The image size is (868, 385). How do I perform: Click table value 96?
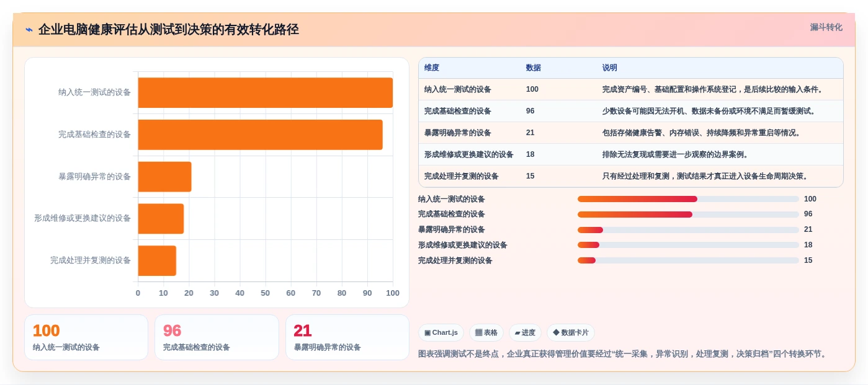[530, 111]
